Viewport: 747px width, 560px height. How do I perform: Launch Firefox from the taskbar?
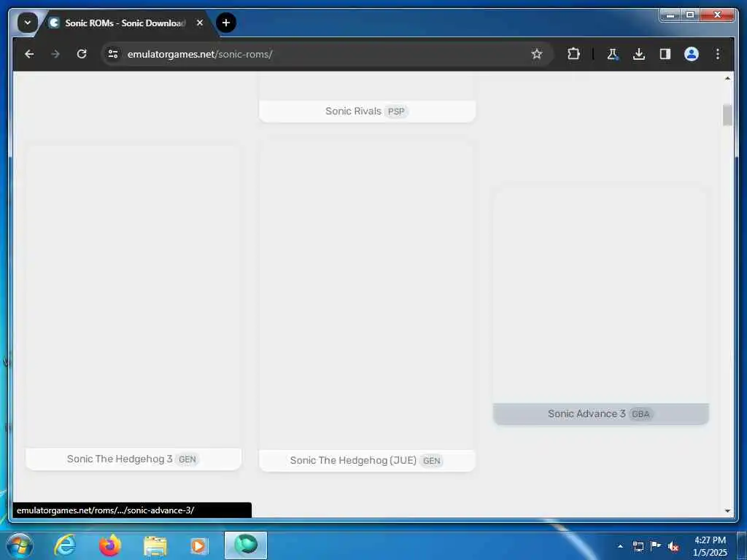tap(110, 545)
